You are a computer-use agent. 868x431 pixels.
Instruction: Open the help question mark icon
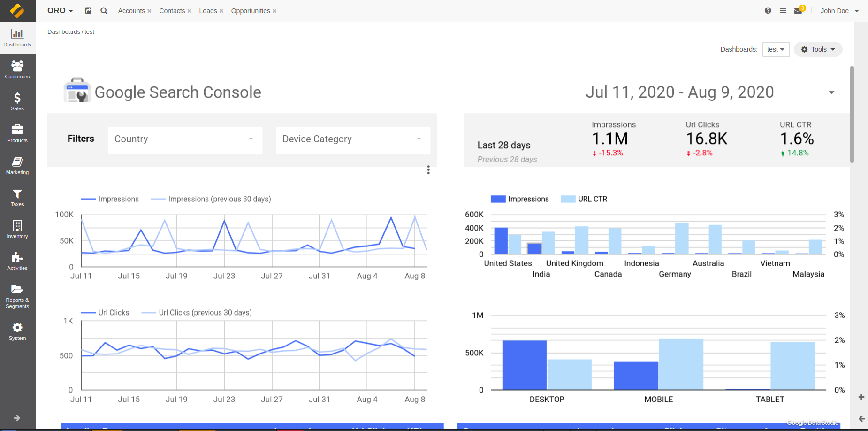click(x=768, y=11)
